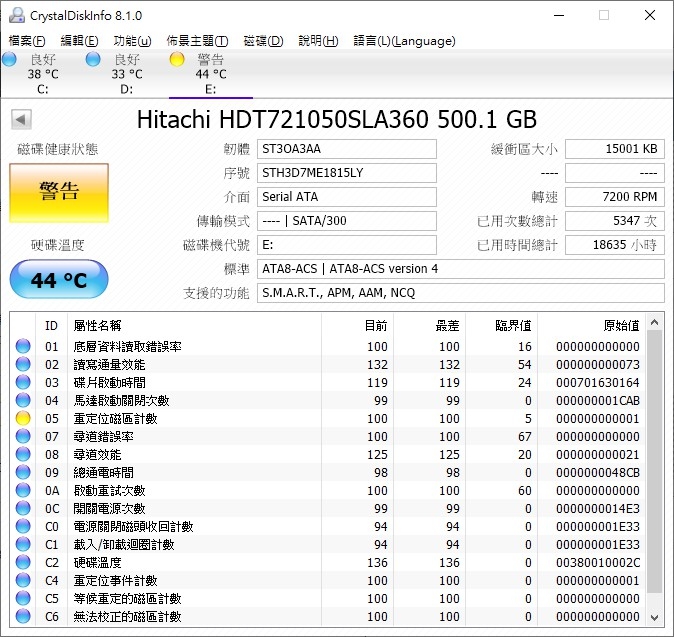Go to previous disk with left arrow button
Image resolution: width=674 pixels, height=637 pixels.
pyautogui.click(x=21, y=119)
